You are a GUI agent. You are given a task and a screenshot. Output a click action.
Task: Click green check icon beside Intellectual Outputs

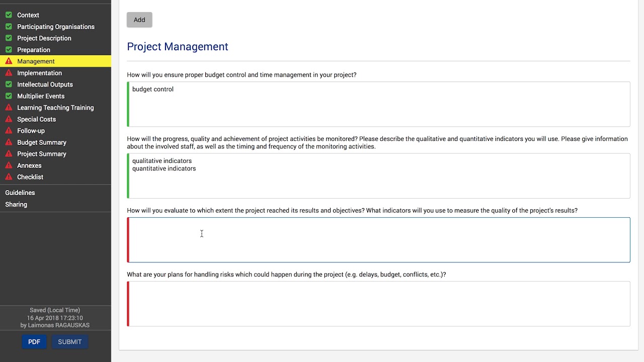9,84
